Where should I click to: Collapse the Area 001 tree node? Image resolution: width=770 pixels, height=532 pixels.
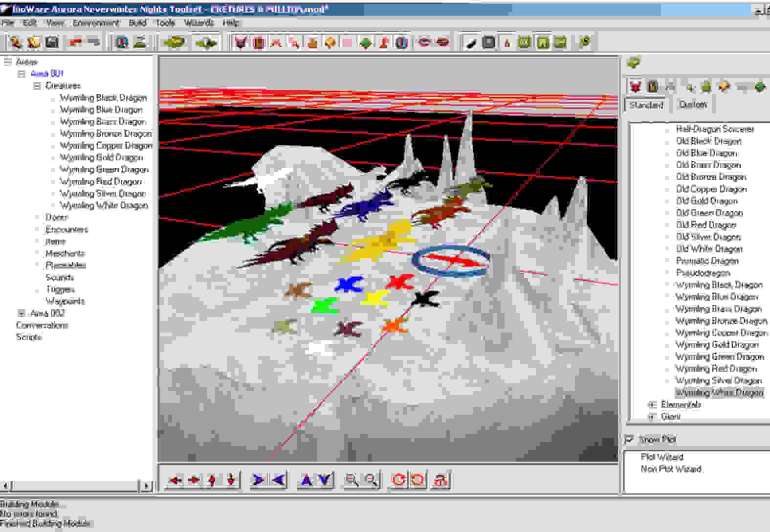coord(22,74)
